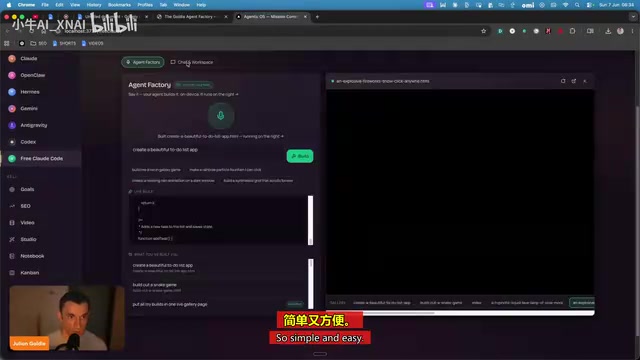Viewport: 640px width, 360px height.
Task: Open preview in a new window
Action: pos(573,81)
